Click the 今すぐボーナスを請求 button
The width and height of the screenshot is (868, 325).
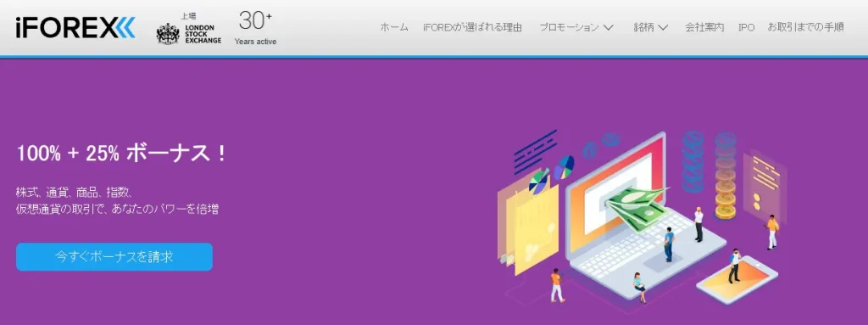click(x=114, y=257)
